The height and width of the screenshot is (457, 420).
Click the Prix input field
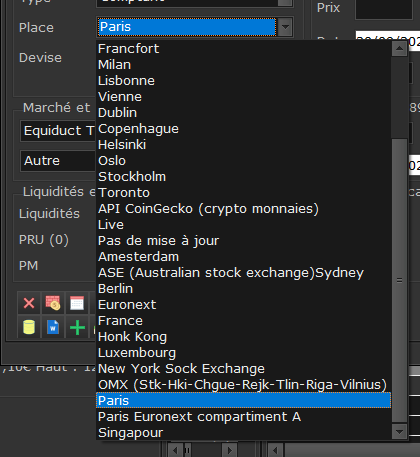tap(384, 8)
